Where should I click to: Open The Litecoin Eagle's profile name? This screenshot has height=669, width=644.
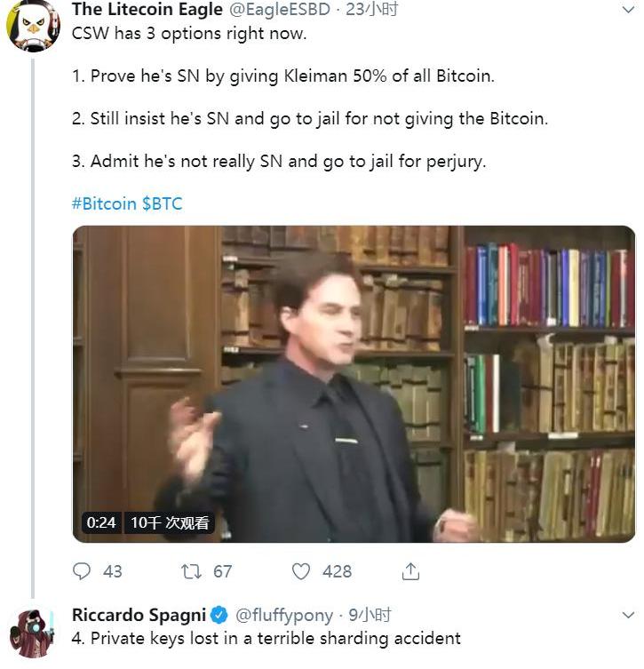147,10
